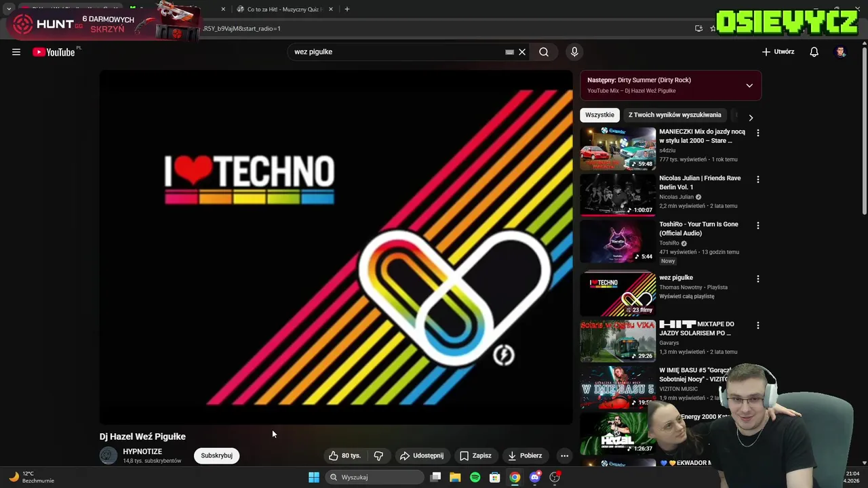Start voice search with microphone

pos(574,52)
